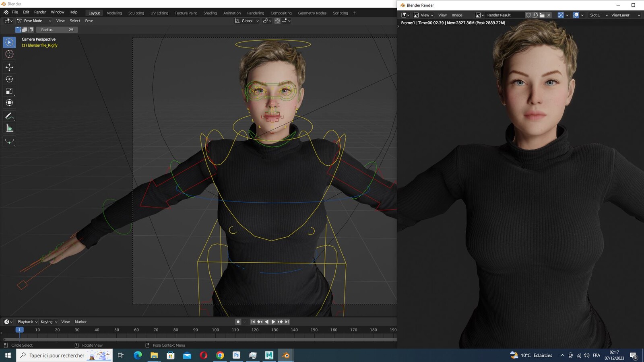Screen dimensions: 644x362
Task: Open Photoshop from the Windows taskbar
Action: point(236,355)
